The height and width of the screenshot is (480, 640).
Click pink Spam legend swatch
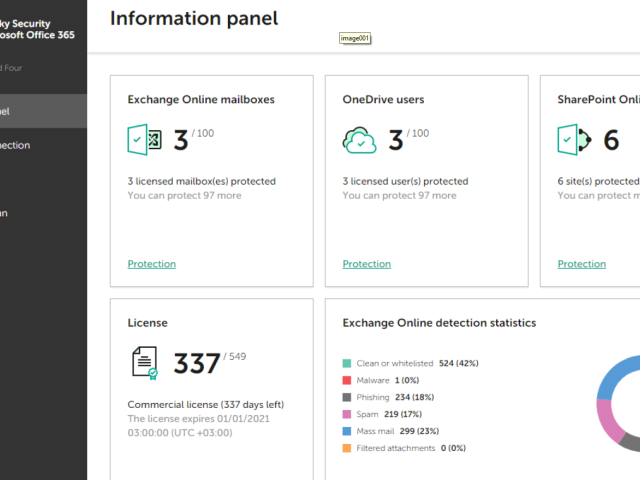(347, 414)
